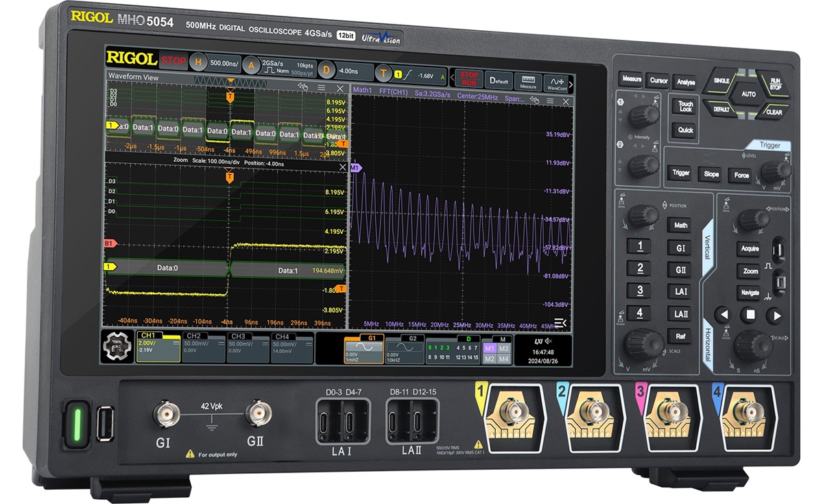Open the WaveCont tool icon
Viewport: 823px width, 504px height.
pyautogui.click(x=556, y=84)
